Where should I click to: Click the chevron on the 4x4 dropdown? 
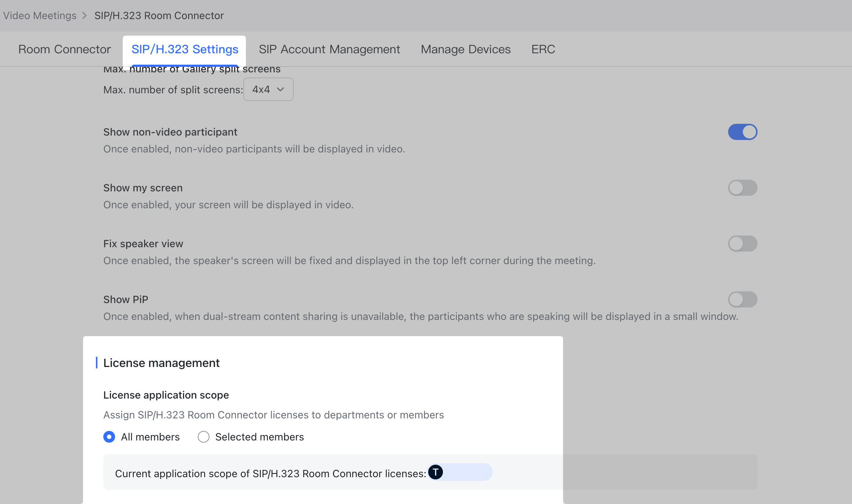coord(280,89)
